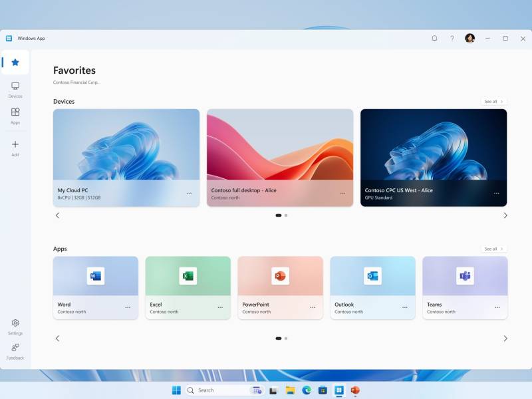Open Microsoft Store from the taskbar

pyautogui.click(x=323, y=390)
